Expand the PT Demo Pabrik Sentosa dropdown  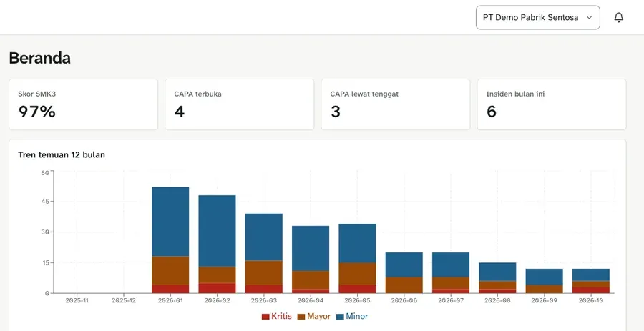click(x=537, y=18)
